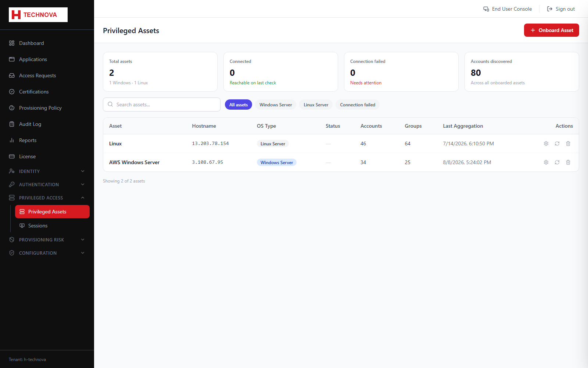Filter by Linux Server
The height and width of the screenshot is (368, 588).
point(316,105)
